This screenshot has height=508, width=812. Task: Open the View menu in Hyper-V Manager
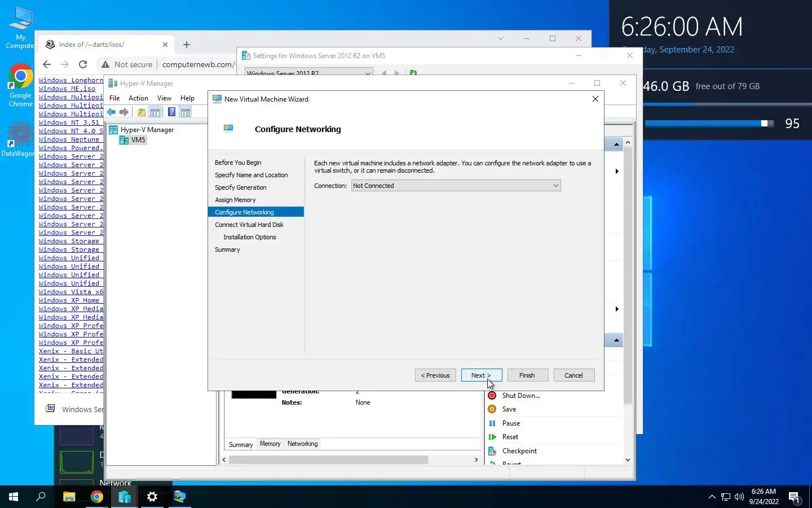click(164, 98)
